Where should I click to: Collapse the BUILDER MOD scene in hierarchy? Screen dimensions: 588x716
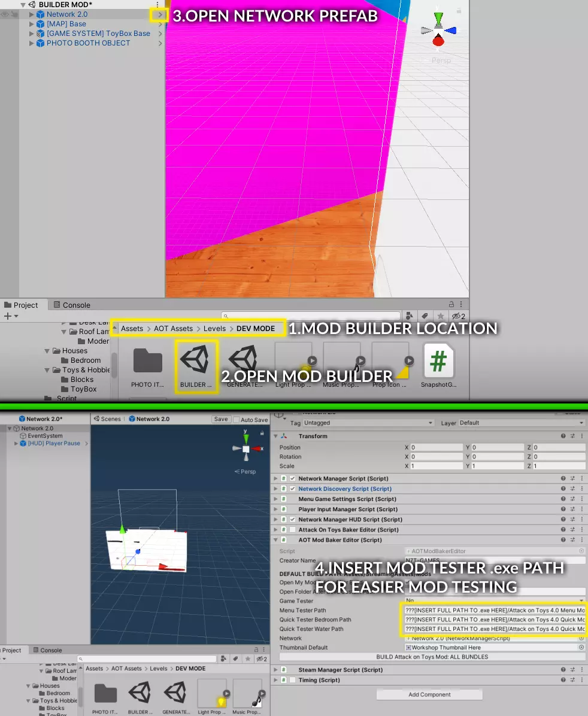tap(23, 5)
